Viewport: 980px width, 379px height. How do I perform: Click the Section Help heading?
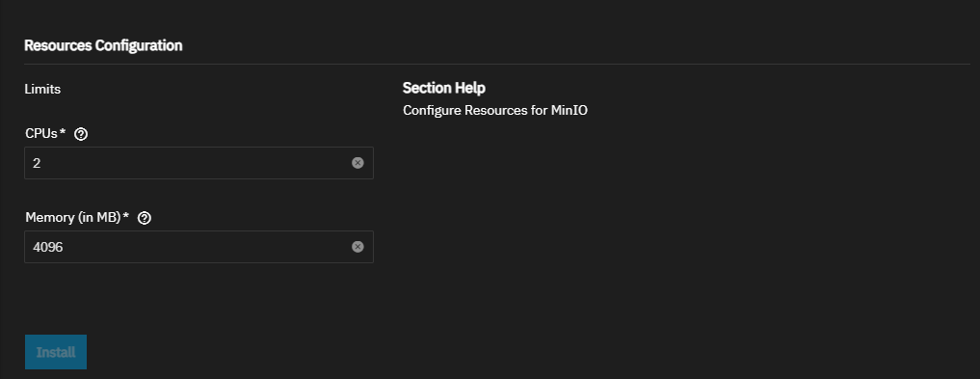click(444, 88)
